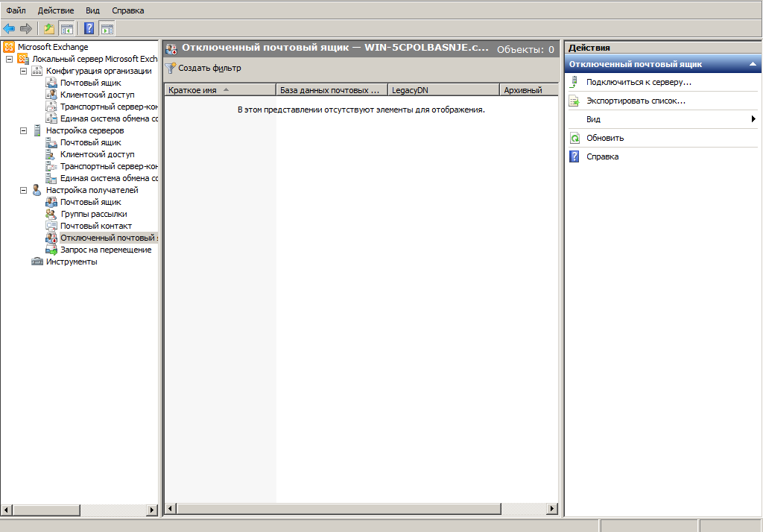Open the Файл menu
This screenshot has width=763, height=532.
(16, 10)
